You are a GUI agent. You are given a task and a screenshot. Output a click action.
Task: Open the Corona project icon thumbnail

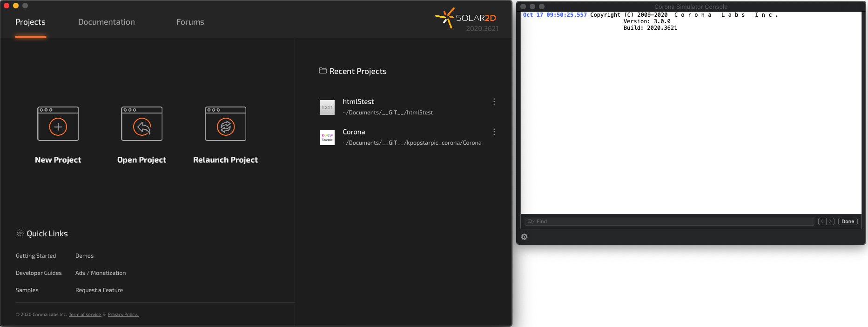click(x=327, y=137)
